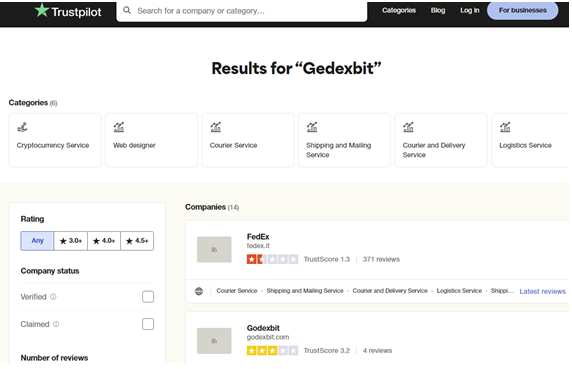572x369 pixels.
Task: Enable the Verified checkbox
Action: [x=148, y=297]
